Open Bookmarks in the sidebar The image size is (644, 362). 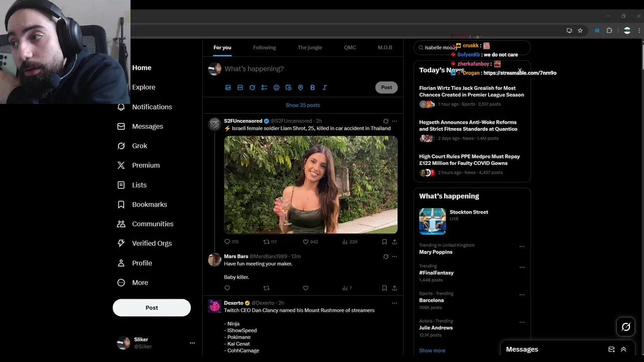point(142,205)
